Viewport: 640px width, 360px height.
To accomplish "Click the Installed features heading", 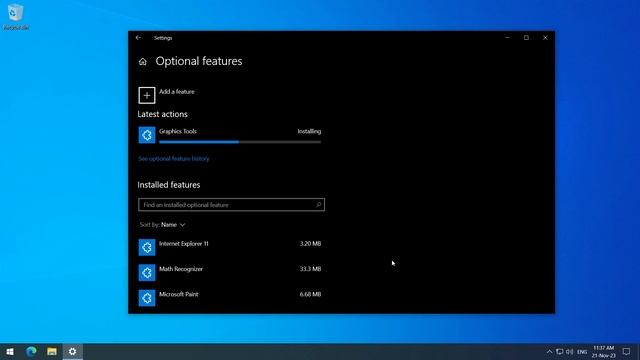I will (169, 185).
